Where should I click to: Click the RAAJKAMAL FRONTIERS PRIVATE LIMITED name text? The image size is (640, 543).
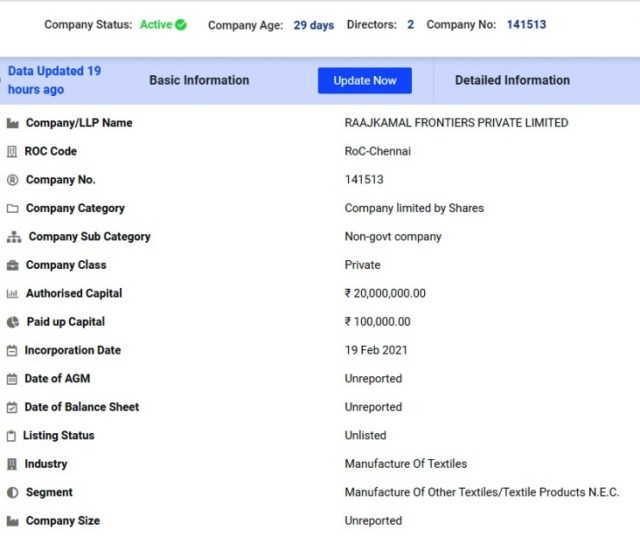(456, 123)
